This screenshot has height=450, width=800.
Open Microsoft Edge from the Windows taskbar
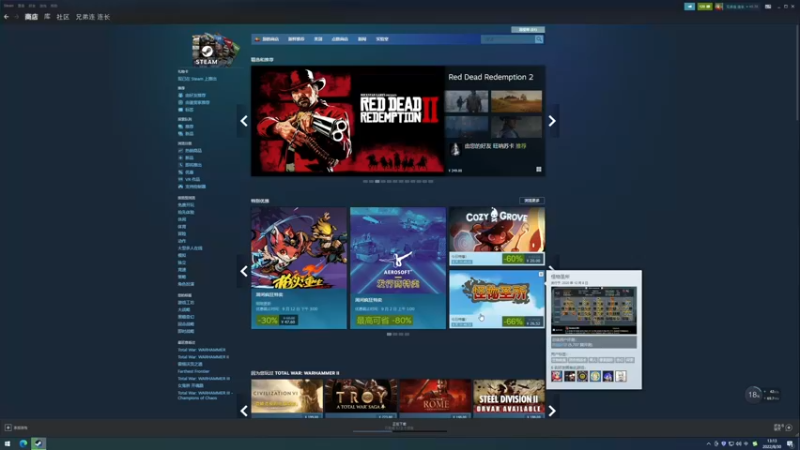click(23, 443)
